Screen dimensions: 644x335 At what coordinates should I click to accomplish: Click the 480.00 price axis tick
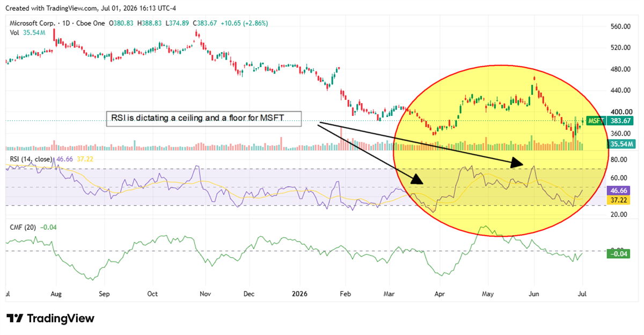[620, 69]
